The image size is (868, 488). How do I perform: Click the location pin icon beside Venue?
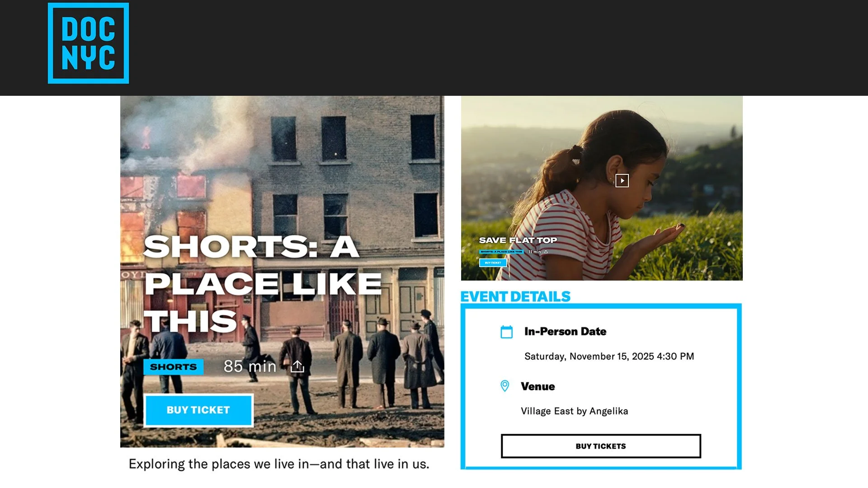(505, 386)
